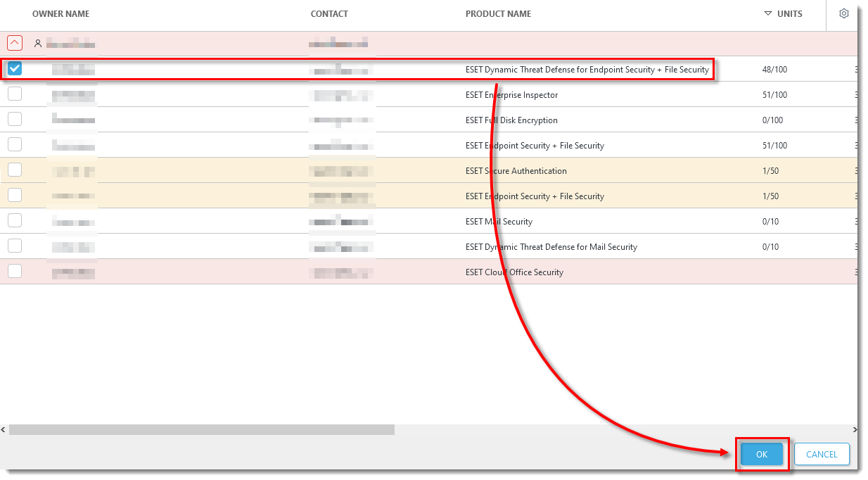Check ESET Dynamic Threat Defense for Mail Security
This screenshot has height=480, width=868.
click(x=15, y=246)
